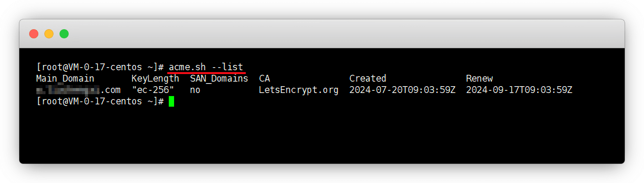Click the LetsEncrypt.org CA value
The height and width of the screenshot is (183, 644).
point(298,90)
